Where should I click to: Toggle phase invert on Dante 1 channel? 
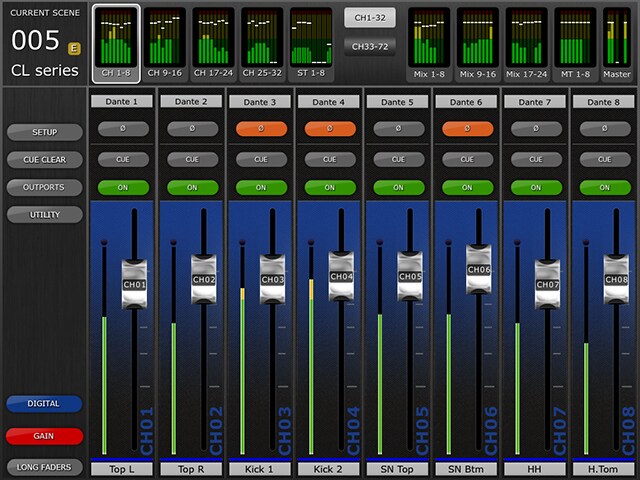point(123,129)
